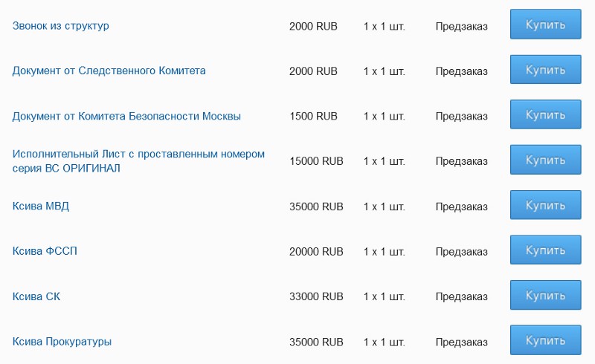Click Купить for the 1500 RUB item

click(545, 115)
